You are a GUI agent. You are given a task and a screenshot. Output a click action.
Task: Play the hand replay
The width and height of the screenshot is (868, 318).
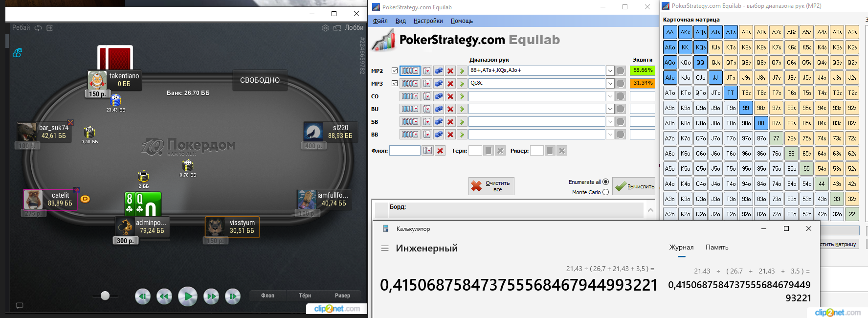[188, 296]
